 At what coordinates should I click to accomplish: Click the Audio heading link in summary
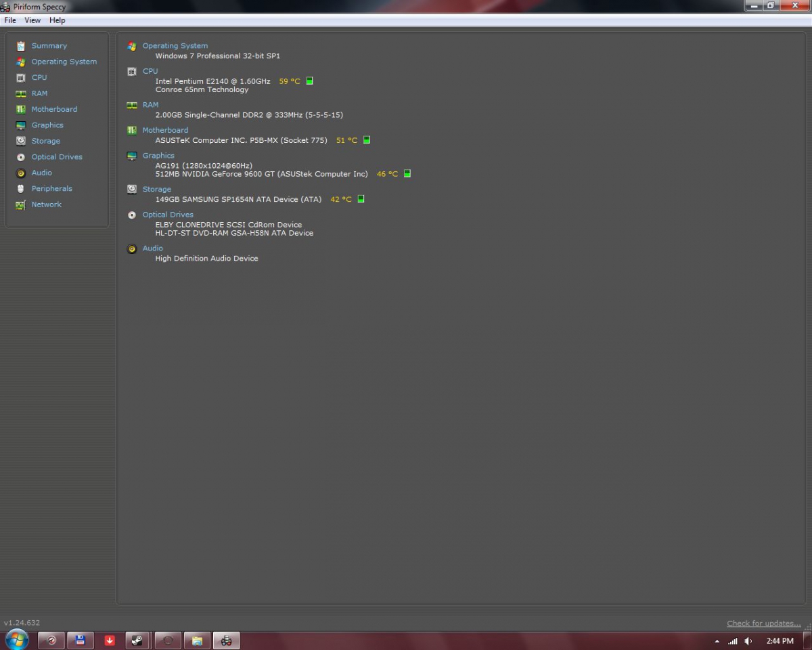click(152, 248)
